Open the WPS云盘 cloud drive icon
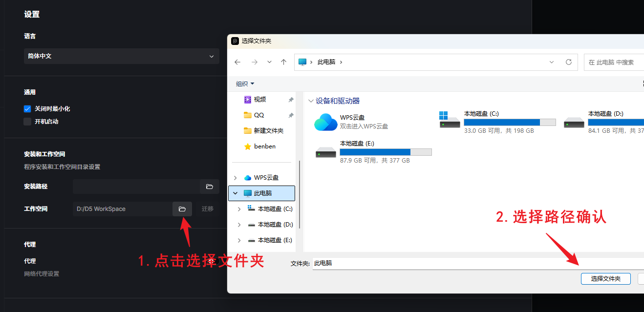 coord(325,122)
